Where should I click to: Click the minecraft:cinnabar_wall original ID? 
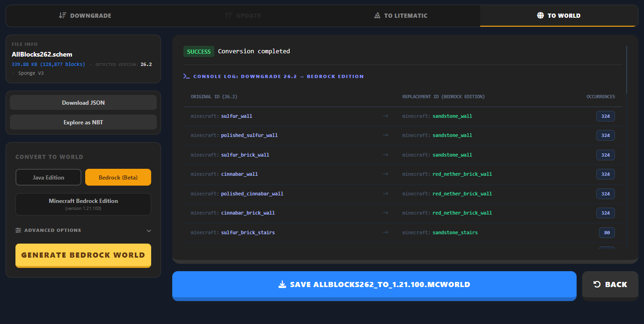(x=224, y=174)
